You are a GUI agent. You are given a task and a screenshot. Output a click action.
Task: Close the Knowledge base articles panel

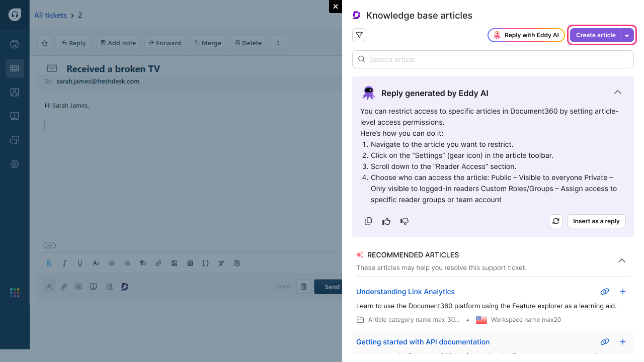pos(336,7)
